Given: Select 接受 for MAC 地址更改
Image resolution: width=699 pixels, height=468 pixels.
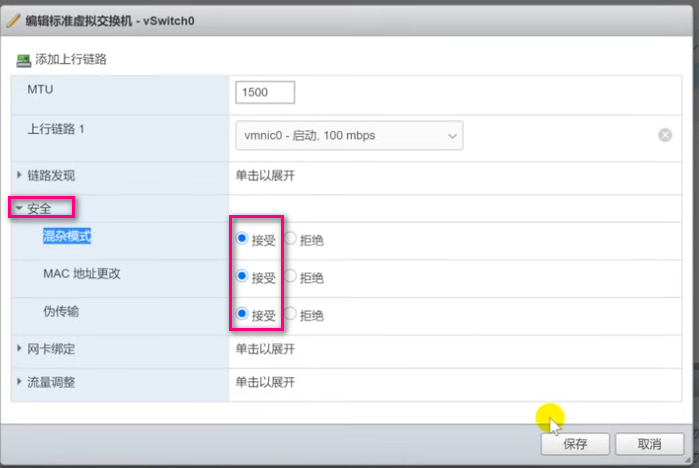Looking at the screenshot, I should pyautogui.click(x=242, y=276).
